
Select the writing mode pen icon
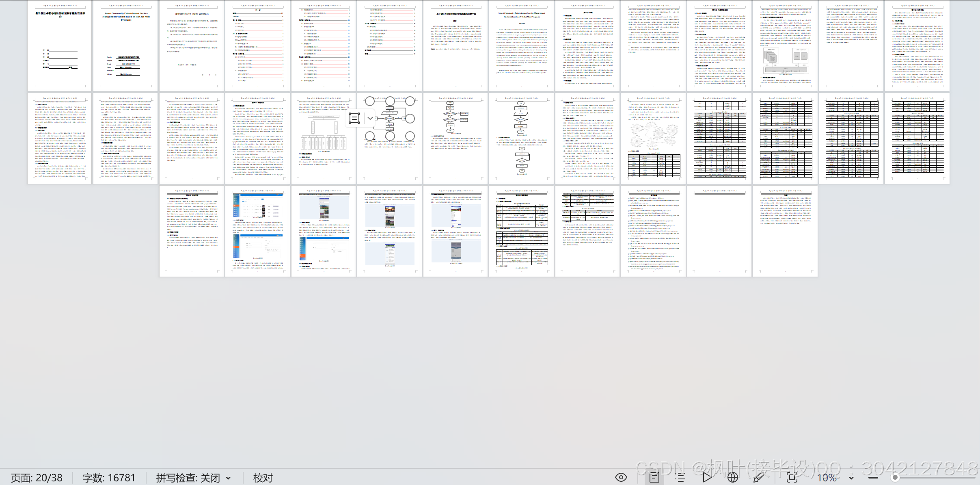758,478
